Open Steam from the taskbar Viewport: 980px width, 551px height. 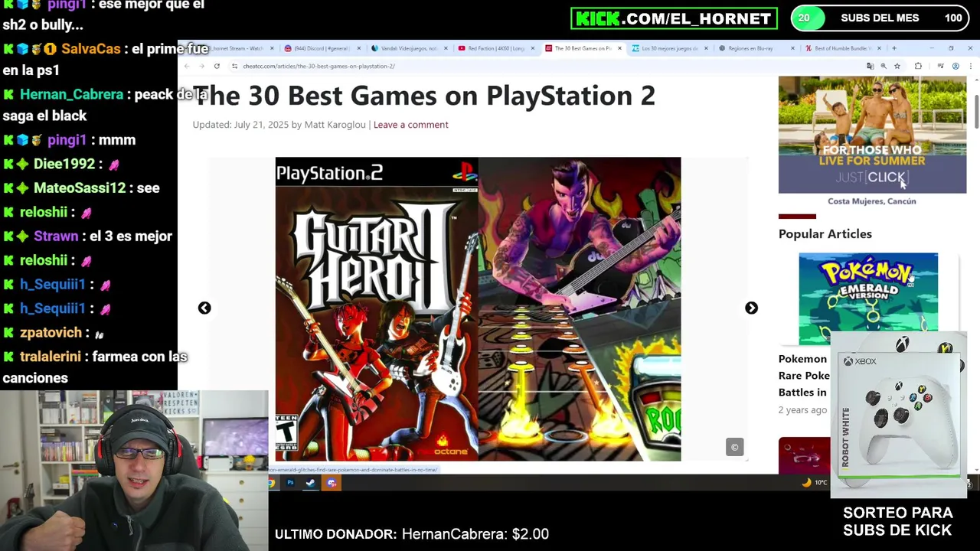tap(310, 483)
